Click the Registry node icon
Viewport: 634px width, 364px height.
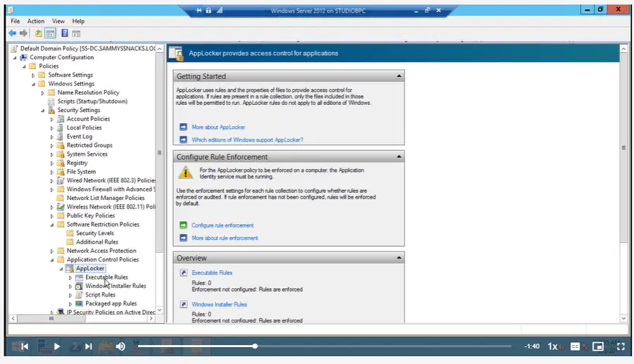[61, 163]
